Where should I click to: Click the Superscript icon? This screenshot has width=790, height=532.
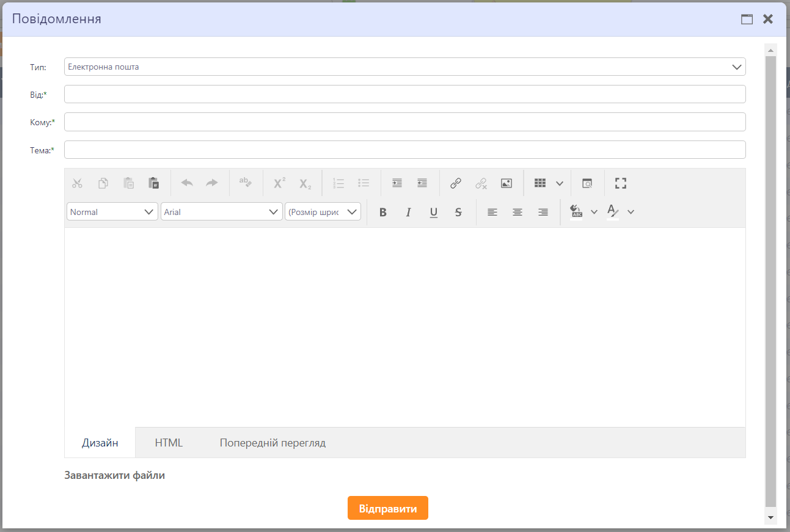(x=279, y=183)
